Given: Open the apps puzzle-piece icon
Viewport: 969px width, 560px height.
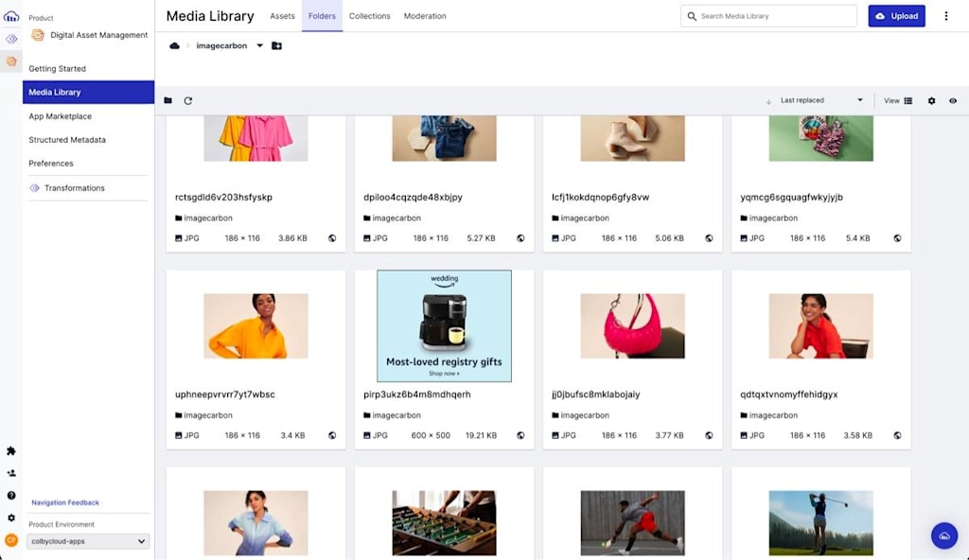Looking at the screenshot, I should pos(11,451).
